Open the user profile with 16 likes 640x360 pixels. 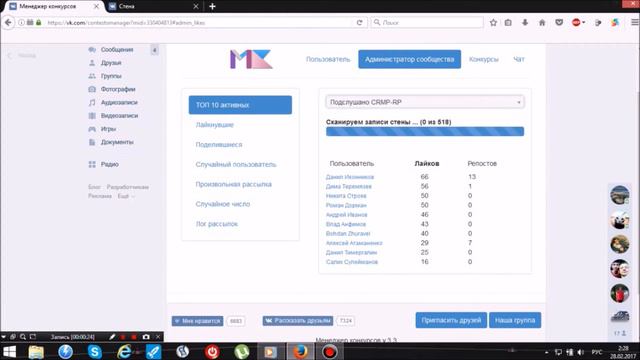[352, 262]
